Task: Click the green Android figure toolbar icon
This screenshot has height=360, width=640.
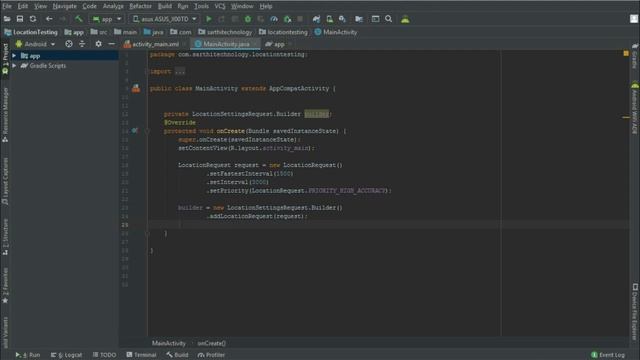Action: point(405,19)
